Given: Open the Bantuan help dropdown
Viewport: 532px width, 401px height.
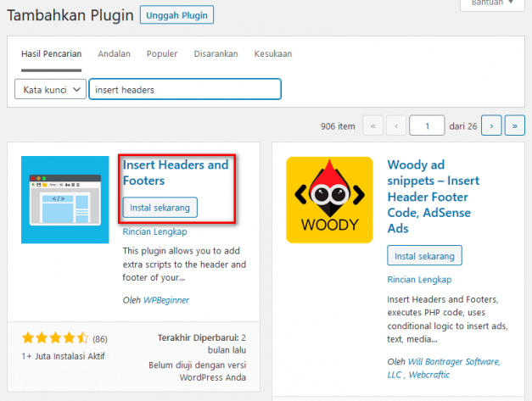Looking at the screenshot, I should point(492,3).
